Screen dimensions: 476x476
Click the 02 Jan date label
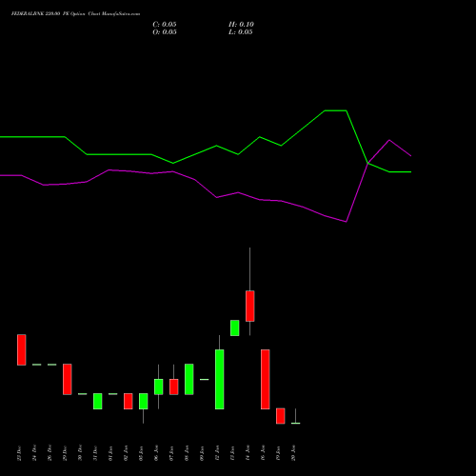click(x=126, y=453)
